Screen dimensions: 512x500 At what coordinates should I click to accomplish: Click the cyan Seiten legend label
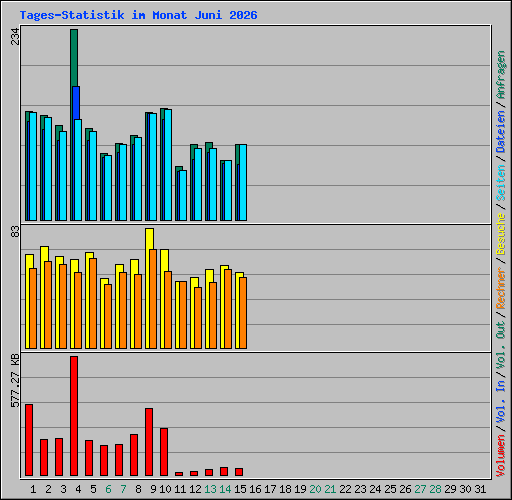[501, 183]
